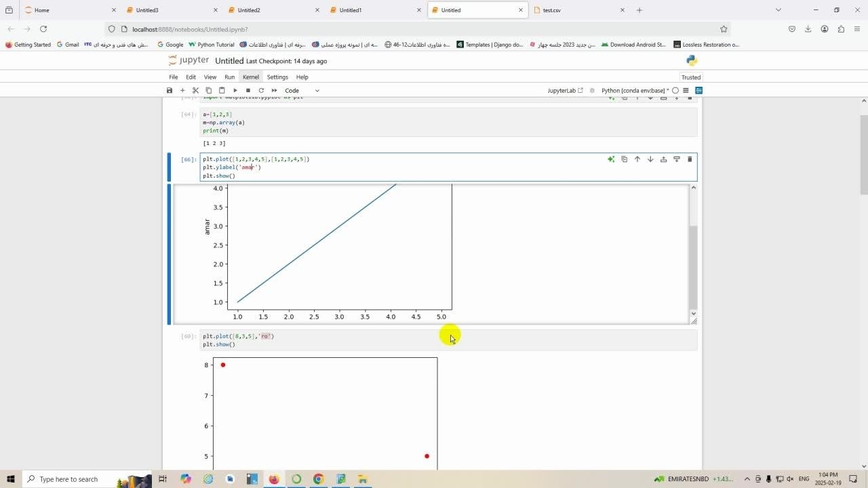Insert a new cell with the plus icon
This screenshot has width=868, height=488.
(182, 91)
